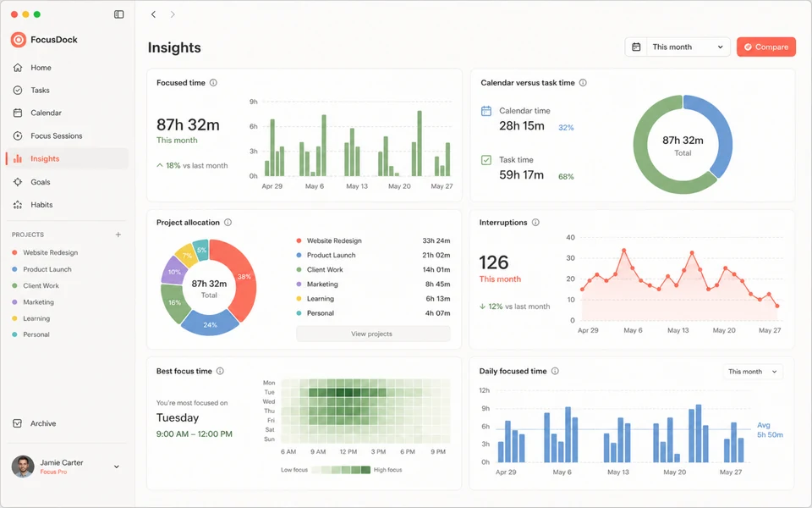
Task: Click the Compare button
Action: [766, 47]
